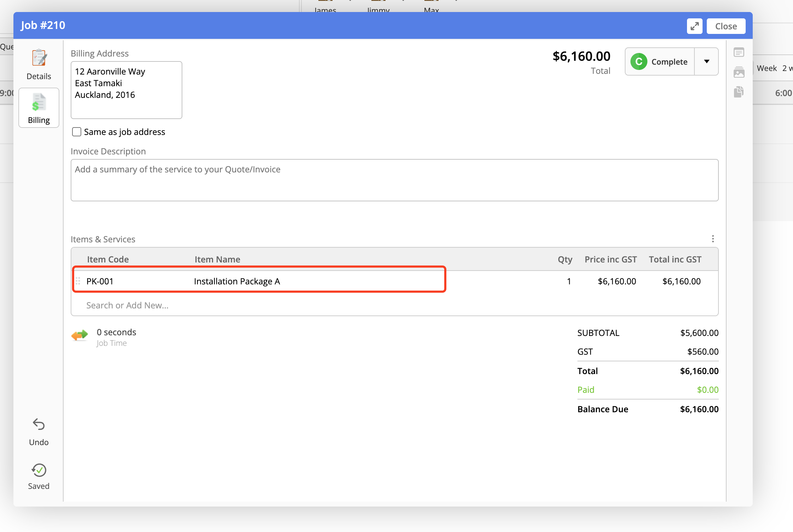
Task: Open the notes panel icon on right sidebar
Action: tap(739, 53)
